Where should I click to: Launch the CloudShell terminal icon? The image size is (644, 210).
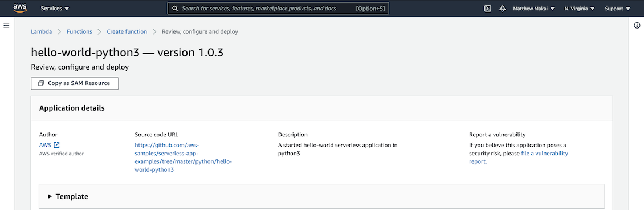coord(487,8)
